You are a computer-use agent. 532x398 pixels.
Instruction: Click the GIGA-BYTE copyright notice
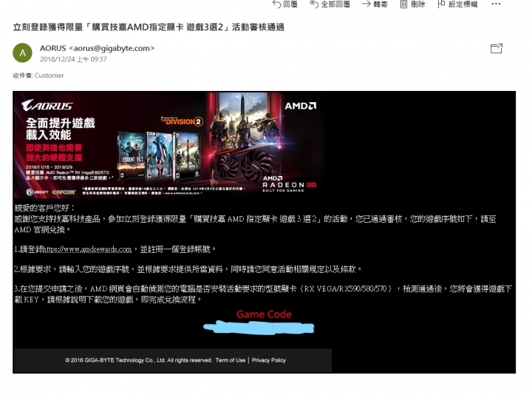tap(138, 360)
